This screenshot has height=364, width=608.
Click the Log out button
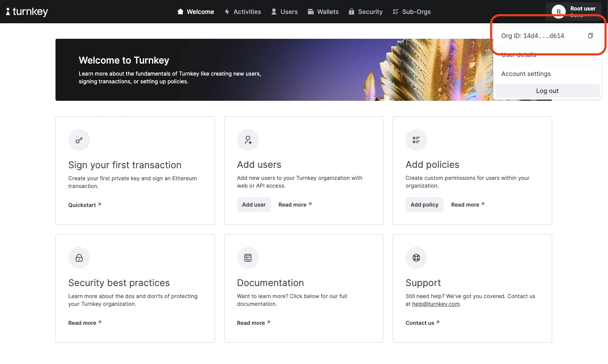[x=547, y=91]
